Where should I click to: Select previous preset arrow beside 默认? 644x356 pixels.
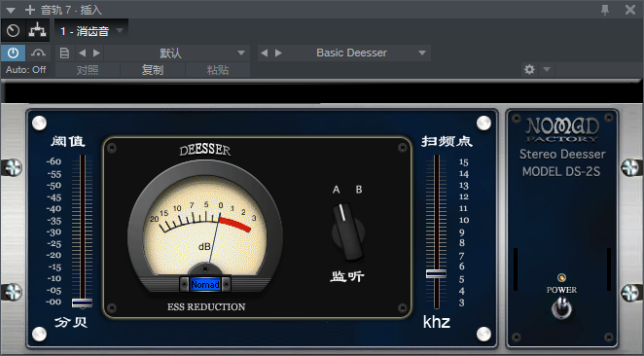(x=82, y=53)
